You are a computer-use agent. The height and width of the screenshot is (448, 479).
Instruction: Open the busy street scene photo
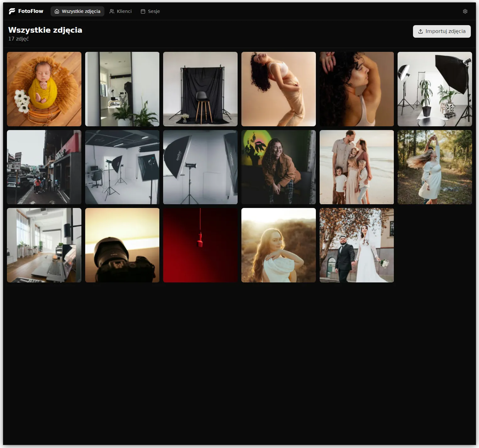point(44,167)
